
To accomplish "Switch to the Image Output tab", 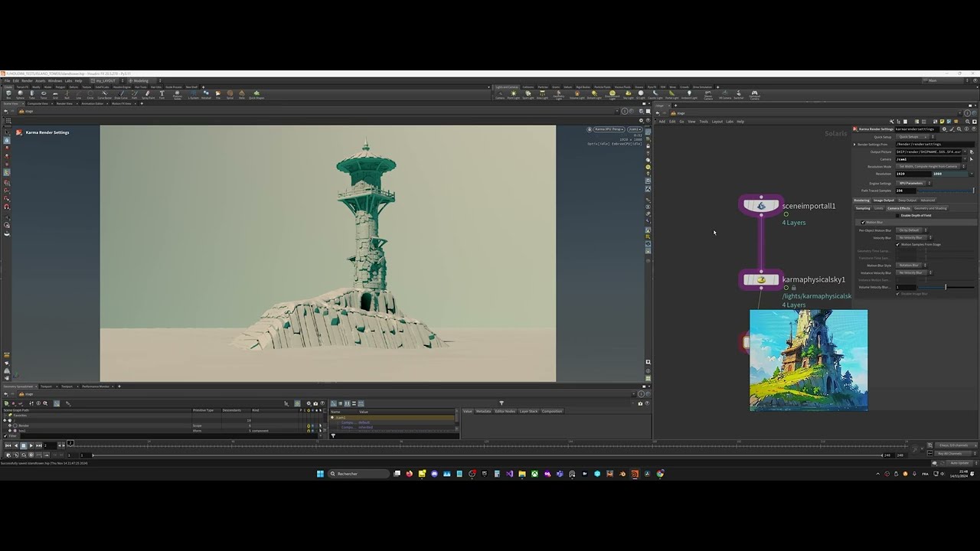I will point(884,201).
